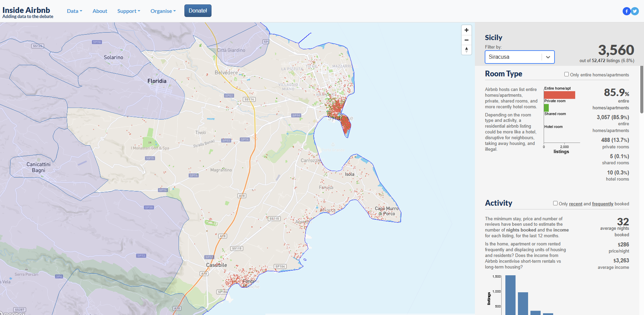Screen dimensions: 644x315
Task: Click the 5 (0.1%) shared rooms value
Action: click(619, 156)
